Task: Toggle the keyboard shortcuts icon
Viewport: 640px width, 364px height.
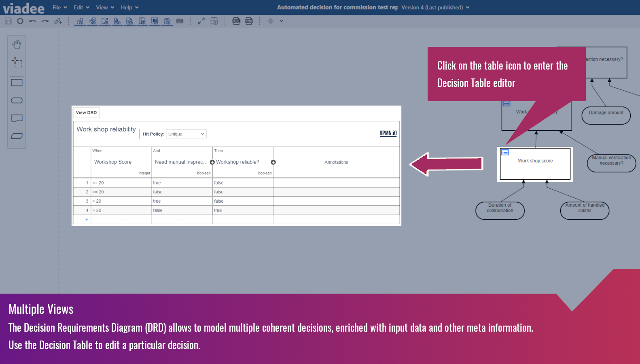Action: pos(180,21)
